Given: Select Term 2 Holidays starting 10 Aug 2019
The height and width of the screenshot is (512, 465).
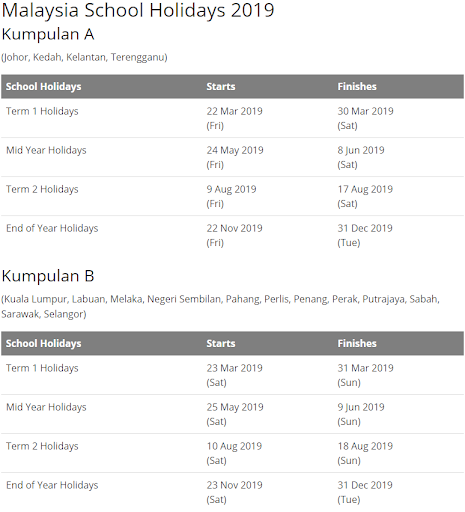Looking at the screenshot, I should click(232, 453).
